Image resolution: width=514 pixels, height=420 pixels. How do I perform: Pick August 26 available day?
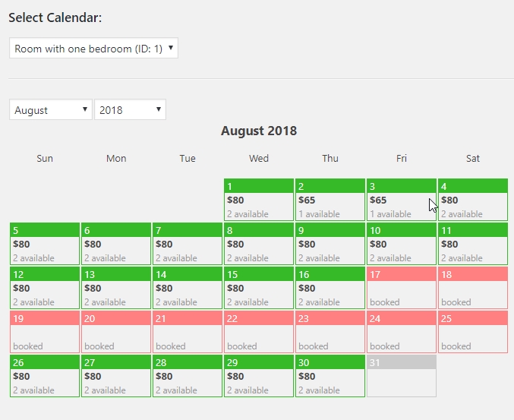45,376
